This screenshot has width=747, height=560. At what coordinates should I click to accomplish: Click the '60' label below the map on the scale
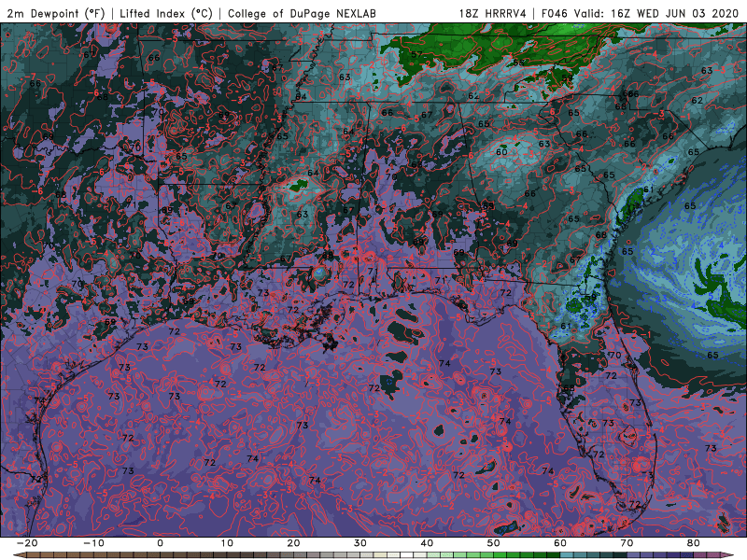[x=560, y=543]
